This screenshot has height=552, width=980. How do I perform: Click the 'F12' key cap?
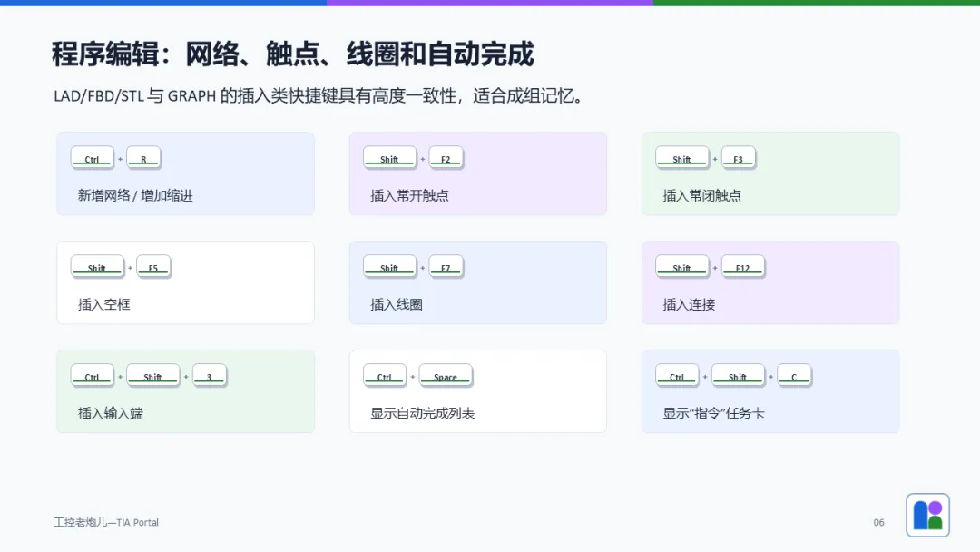tap(742, 267)
